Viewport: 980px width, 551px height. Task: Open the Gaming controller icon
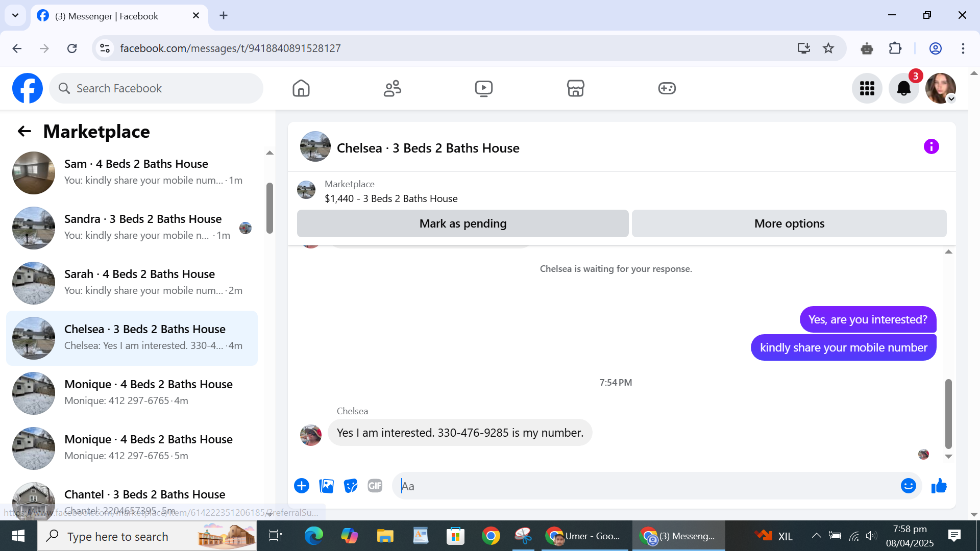coord(667,88)
